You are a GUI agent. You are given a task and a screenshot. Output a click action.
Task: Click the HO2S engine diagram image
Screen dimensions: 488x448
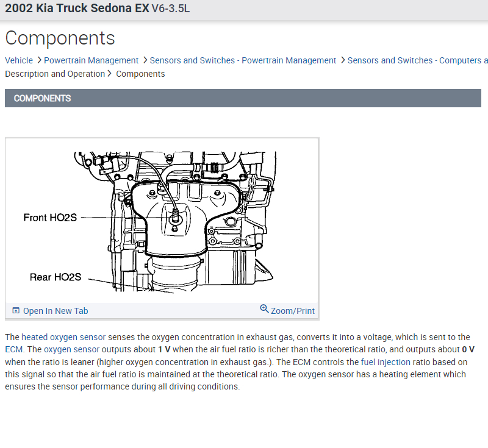162,222
